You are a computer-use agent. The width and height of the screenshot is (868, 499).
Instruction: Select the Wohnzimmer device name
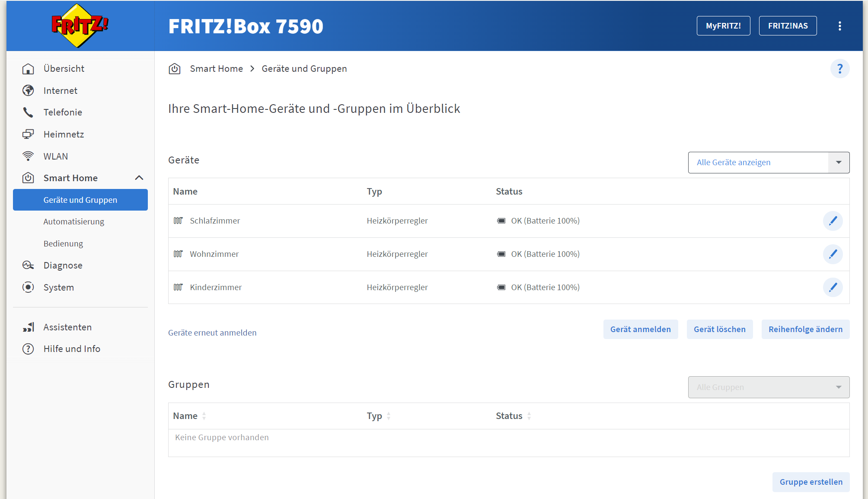pyautogui.click(x=214, y=254)
